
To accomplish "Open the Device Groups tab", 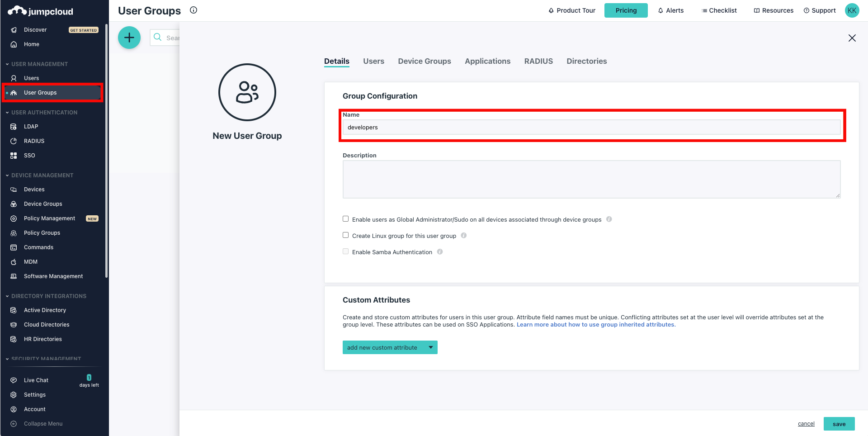I will [425, 61].
